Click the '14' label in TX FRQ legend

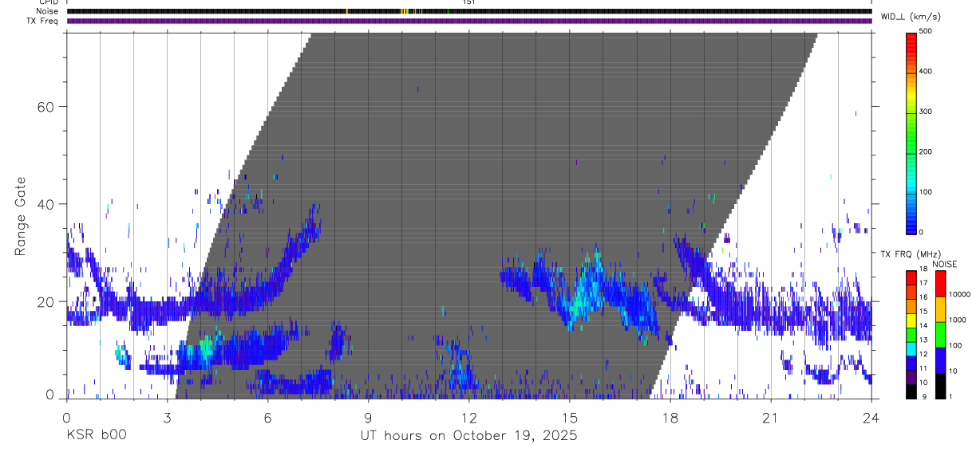[923, 325]
